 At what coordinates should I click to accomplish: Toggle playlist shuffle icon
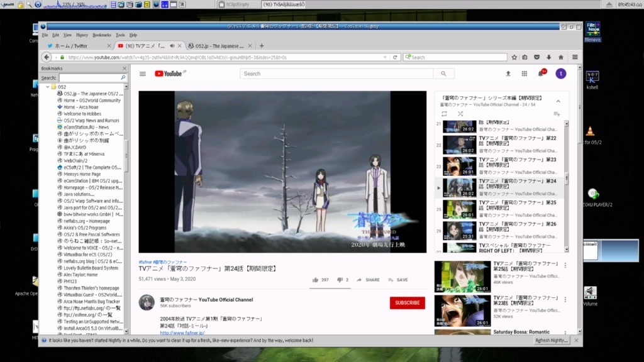click(460, 114)
